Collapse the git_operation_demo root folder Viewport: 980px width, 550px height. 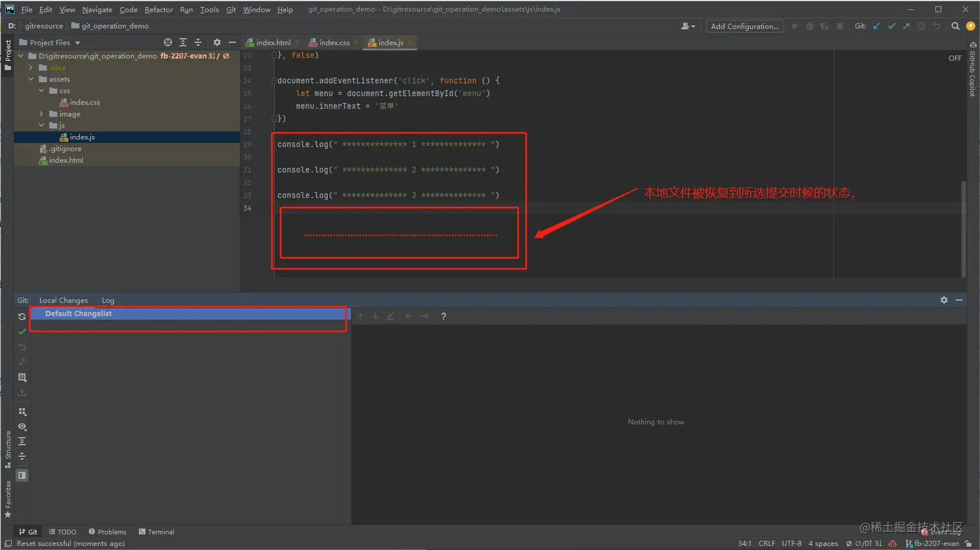21,56
